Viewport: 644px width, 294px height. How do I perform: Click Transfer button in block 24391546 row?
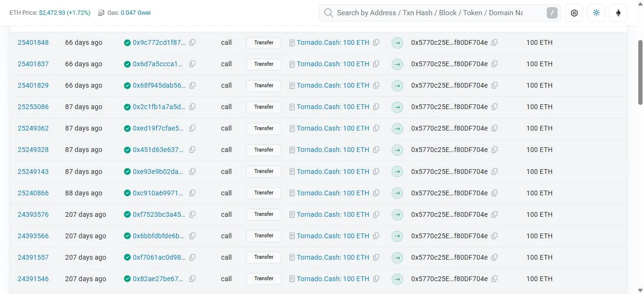[264, 279]
